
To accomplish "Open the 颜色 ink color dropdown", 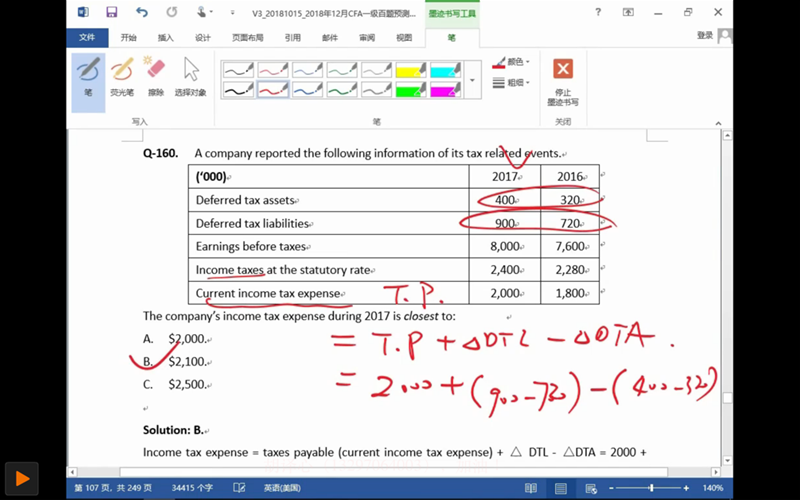I will tap(512, 62).
